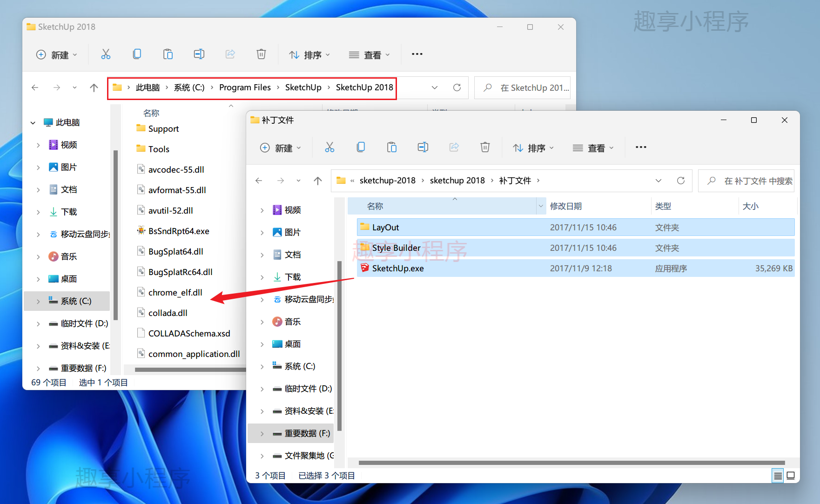Open 排序 dropdown in SketchUp 2018 window
820x504 pixels.
309,55
